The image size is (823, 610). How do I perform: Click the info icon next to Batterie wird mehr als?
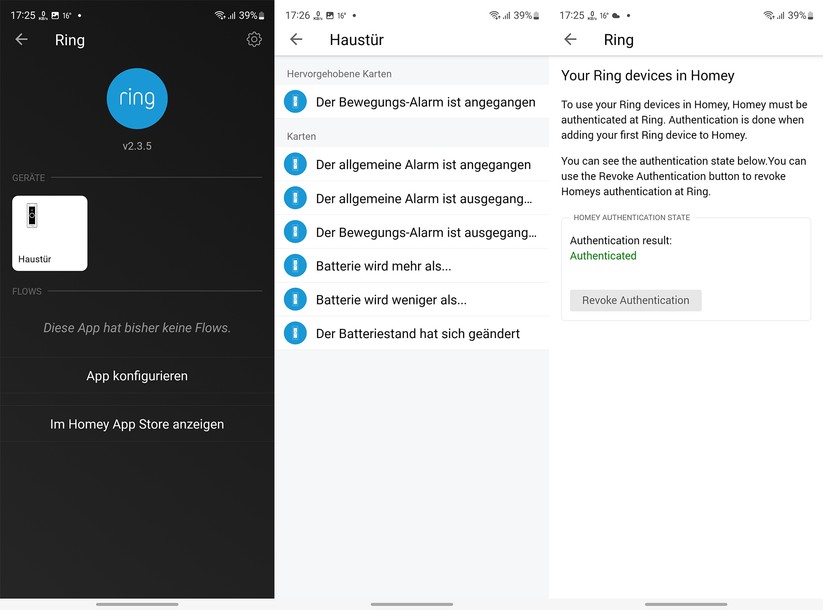click(x=295, y=265)
